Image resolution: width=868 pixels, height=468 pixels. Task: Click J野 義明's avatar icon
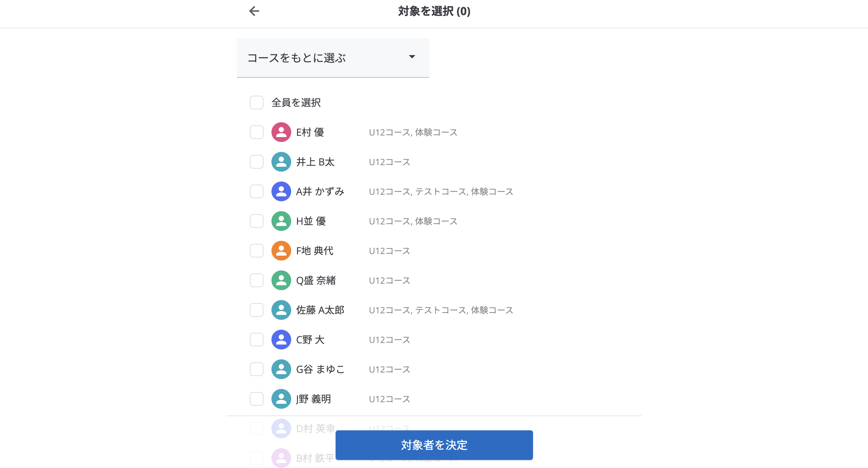pyautogui.click(x=281, y=399)
